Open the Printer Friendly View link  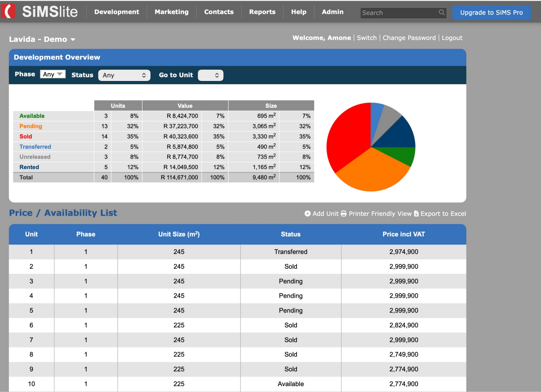380,213
